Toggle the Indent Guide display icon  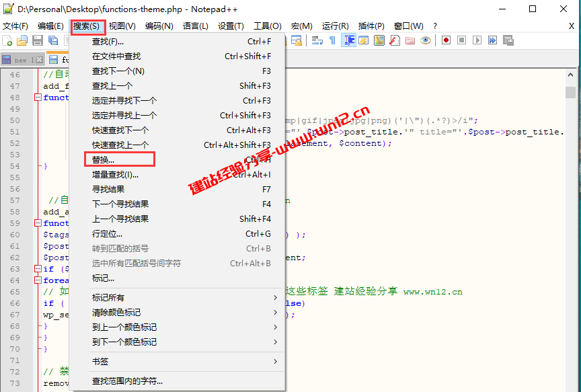[348, 40]
